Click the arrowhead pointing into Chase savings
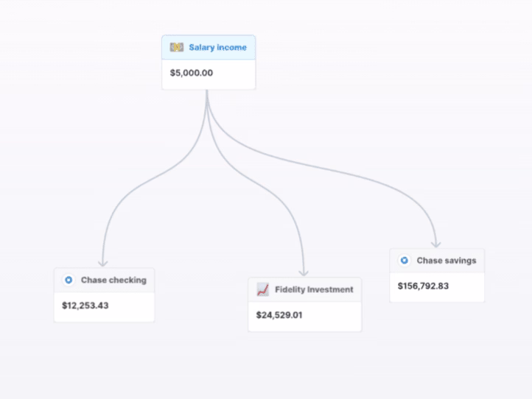The width and height of the screenshot is (532, 399). [x=436, y=243]
